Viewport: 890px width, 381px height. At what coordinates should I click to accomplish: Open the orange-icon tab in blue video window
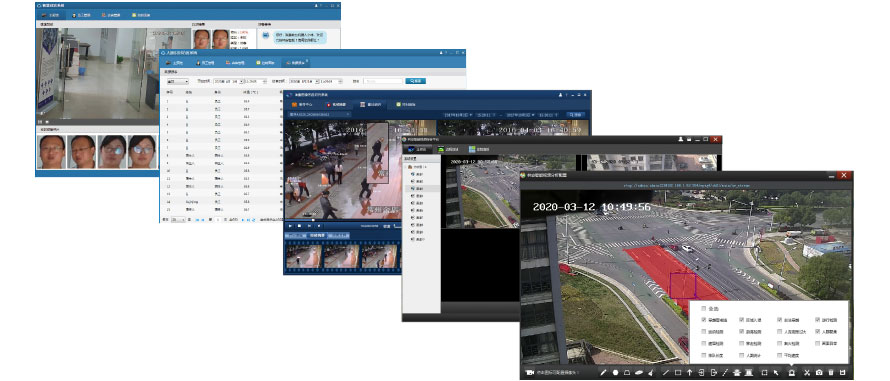pyautogui.click(x=303, y=104)
